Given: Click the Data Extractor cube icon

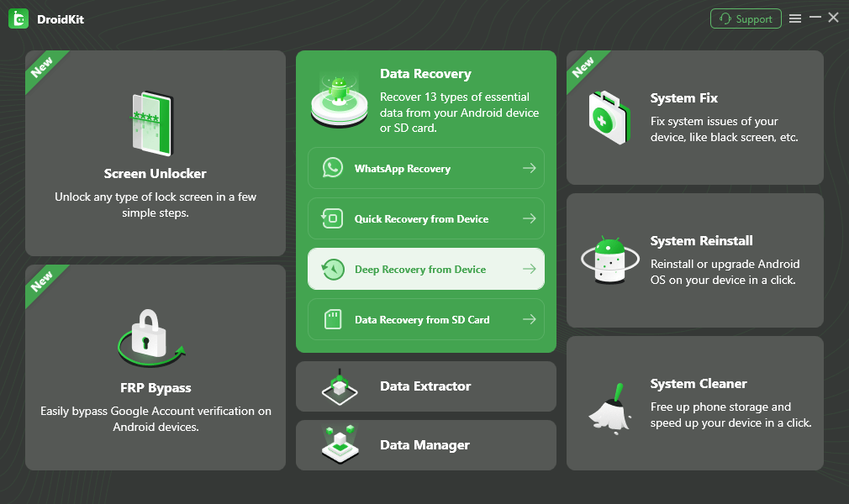Looking at the screenshot, I should pyautogui.click(x=339, y=386).
